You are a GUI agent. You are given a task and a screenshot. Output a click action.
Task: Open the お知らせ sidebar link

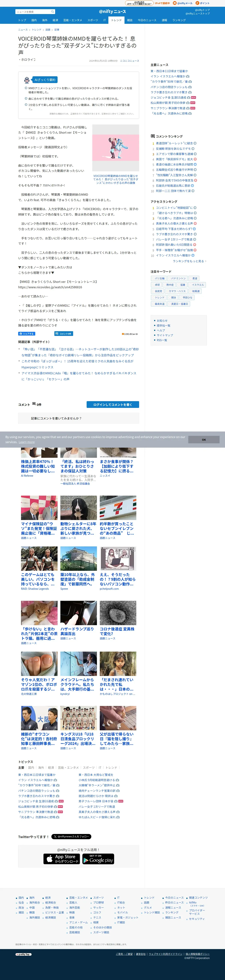(162, 321)
